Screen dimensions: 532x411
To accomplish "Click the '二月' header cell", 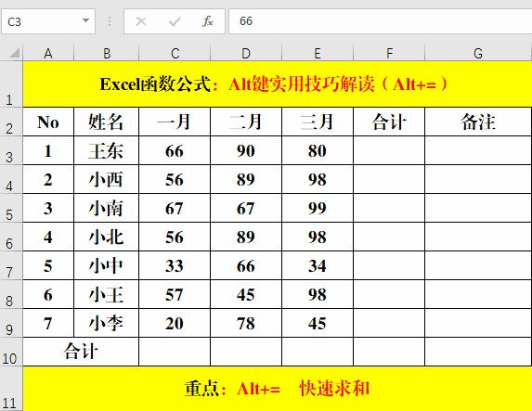I will (x=246, y=122).
